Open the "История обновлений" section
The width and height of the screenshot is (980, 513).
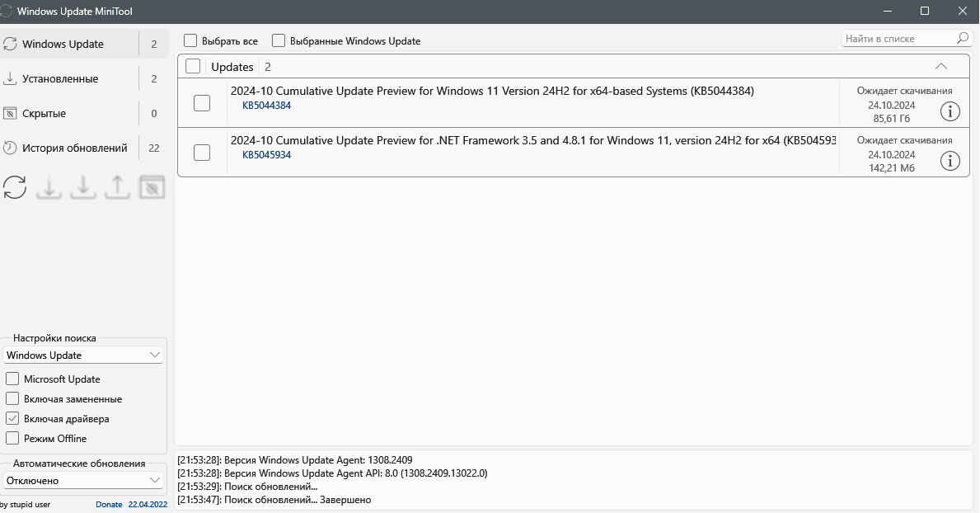[74, 148]
